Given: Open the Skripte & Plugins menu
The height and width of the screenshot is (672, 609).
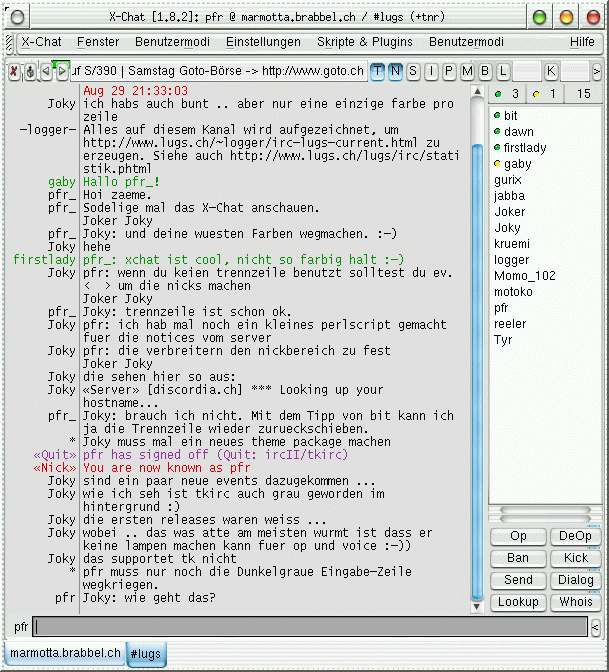Looking at the screenshot, I should (364, 42).
